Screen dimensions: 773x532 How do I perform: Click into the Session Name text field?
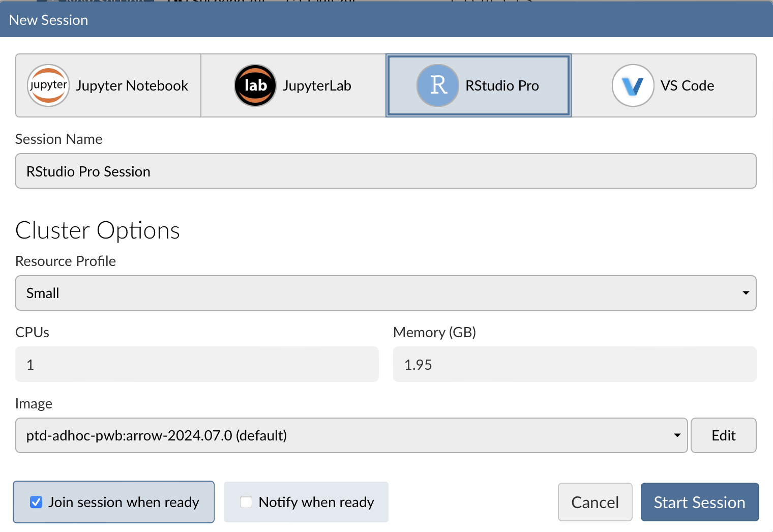(x=385, y=171)
